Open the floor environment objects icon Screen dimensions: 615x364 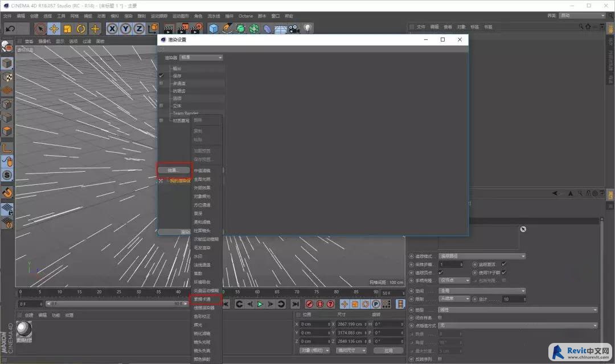point(281,29)
